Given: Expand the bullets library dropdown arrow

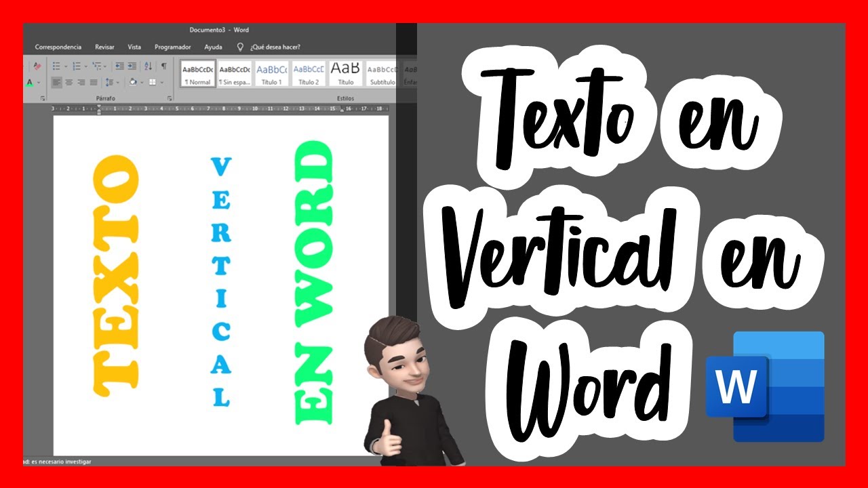Looking at the screenshot, I should [65, 66].
